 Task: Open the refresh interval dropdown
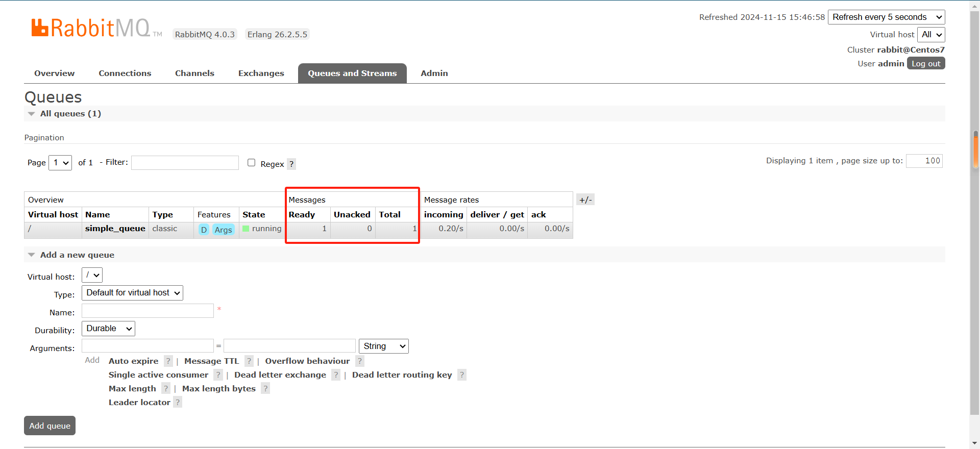[887, 17]
